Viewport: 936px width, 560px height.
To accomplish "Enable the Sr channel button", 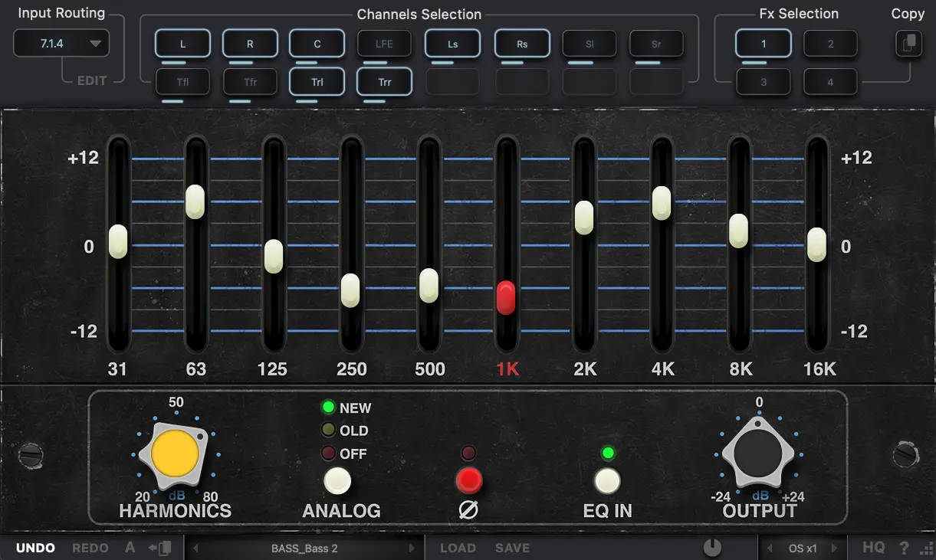I will (656, 44).
